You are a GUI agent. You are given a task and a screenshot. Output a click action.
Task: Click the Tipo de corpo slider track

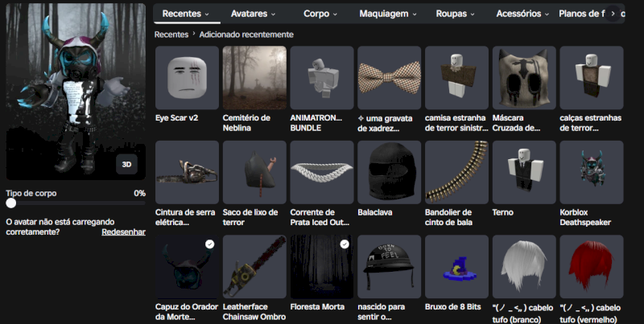click(x=76, y=203)
